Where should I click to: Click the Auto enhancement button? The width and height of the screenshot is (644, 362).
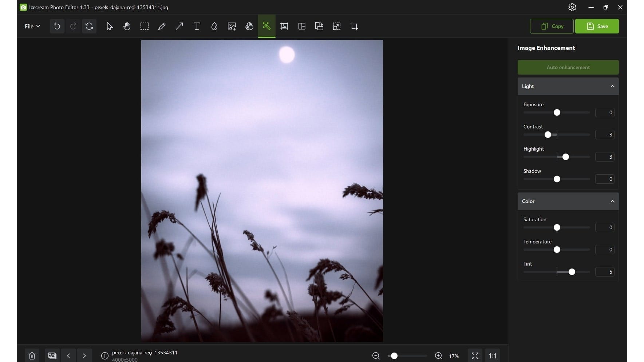pyautogui.click(x=568, y=67)
